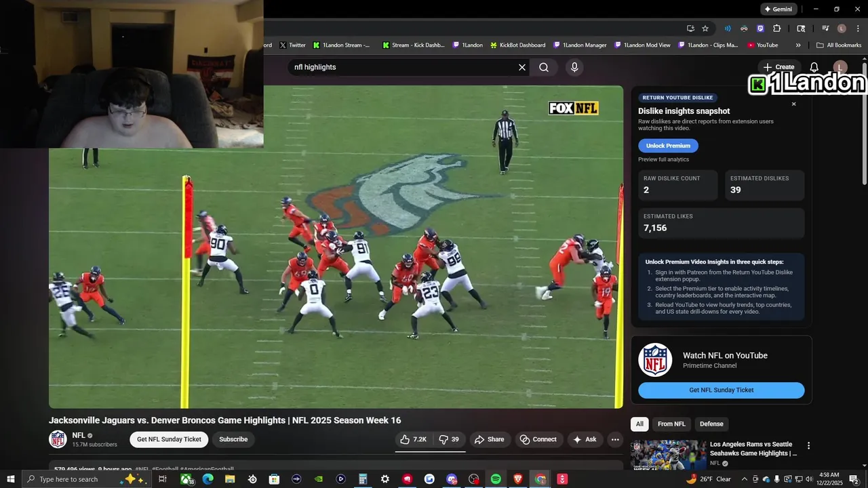Open Chrome profile avatar in toolbar
Image resolution: width=868 pixels, height=488 pixels.
pos(842,28)
